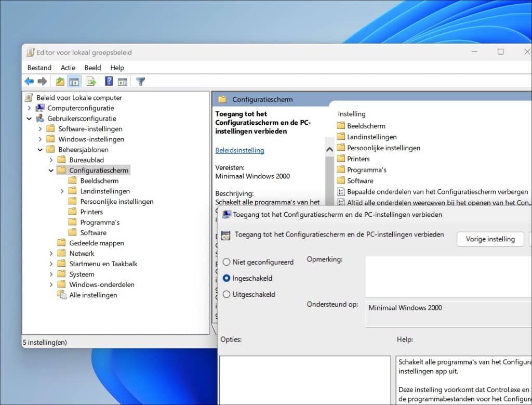
Task: Expand the Systeem tree node
Action: click(51, 275)
